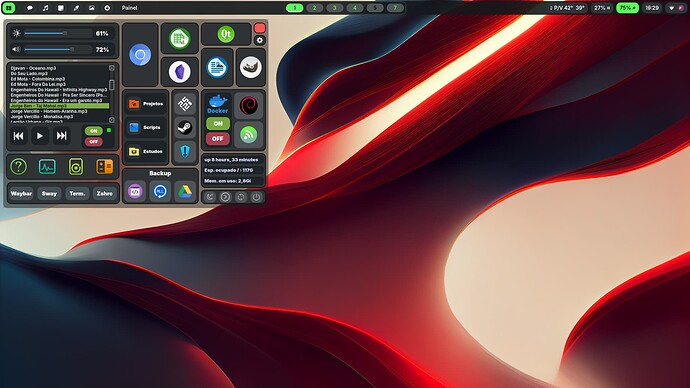Turn Docker OFF
Viewport: 690px width, 388px height.
[218, 139]
